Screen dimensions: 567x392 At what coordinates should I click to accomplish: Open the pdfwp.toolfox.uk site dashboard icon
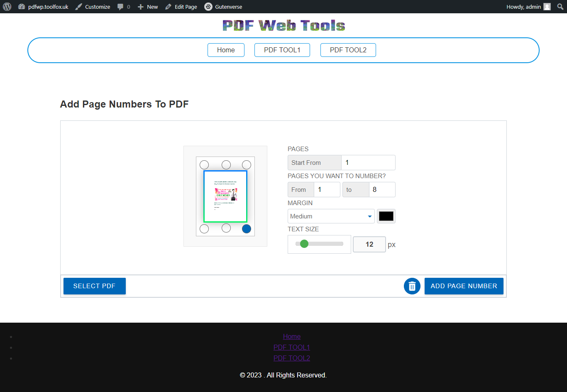point(22,7)
